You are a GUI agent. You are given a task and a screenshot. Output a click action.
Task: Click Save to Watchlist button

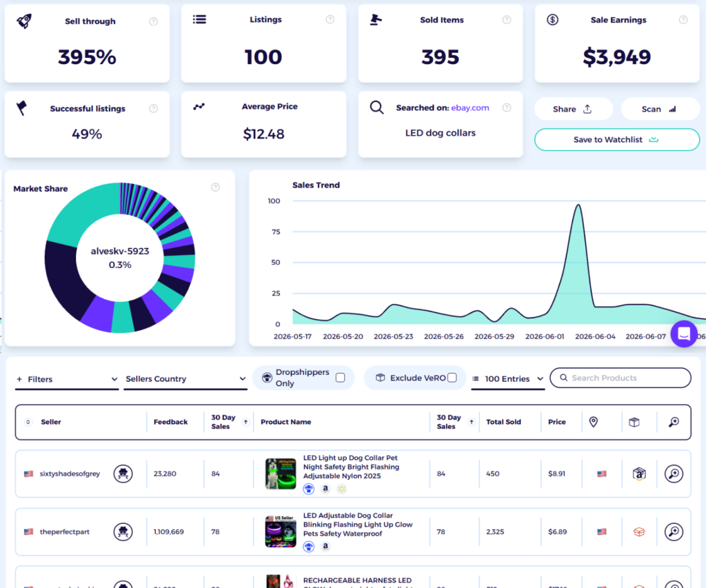[617, 139]
